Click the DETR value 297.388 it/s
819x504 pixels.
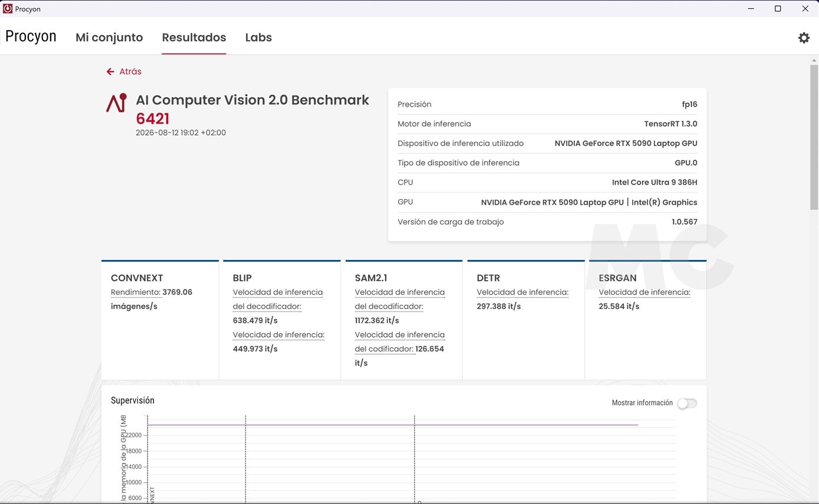click(499, 307)
